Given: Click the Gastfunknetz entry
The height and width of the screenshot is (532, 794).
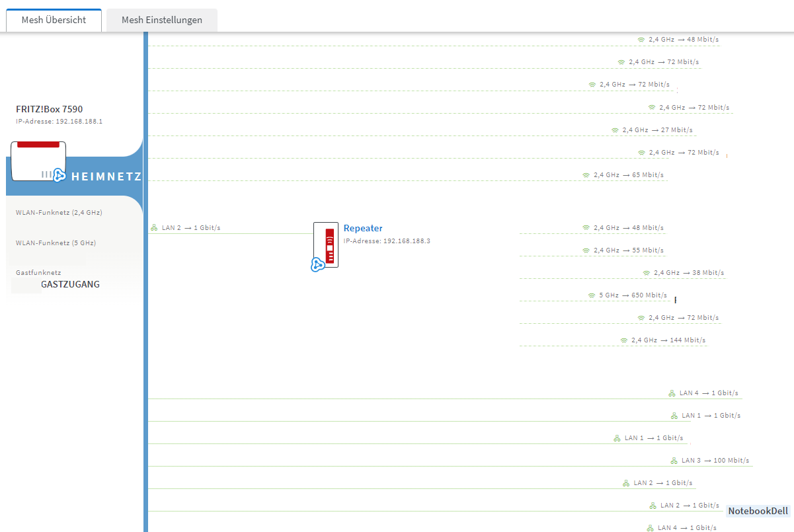Looking at the screenshot, I should 38,272.
